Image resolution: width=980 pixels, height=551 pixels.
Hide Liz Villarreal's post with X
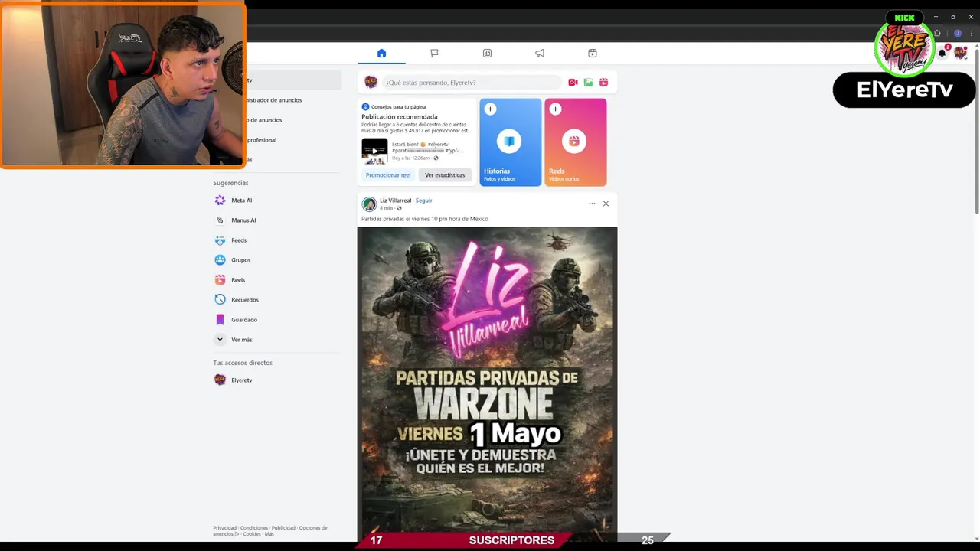606,204
